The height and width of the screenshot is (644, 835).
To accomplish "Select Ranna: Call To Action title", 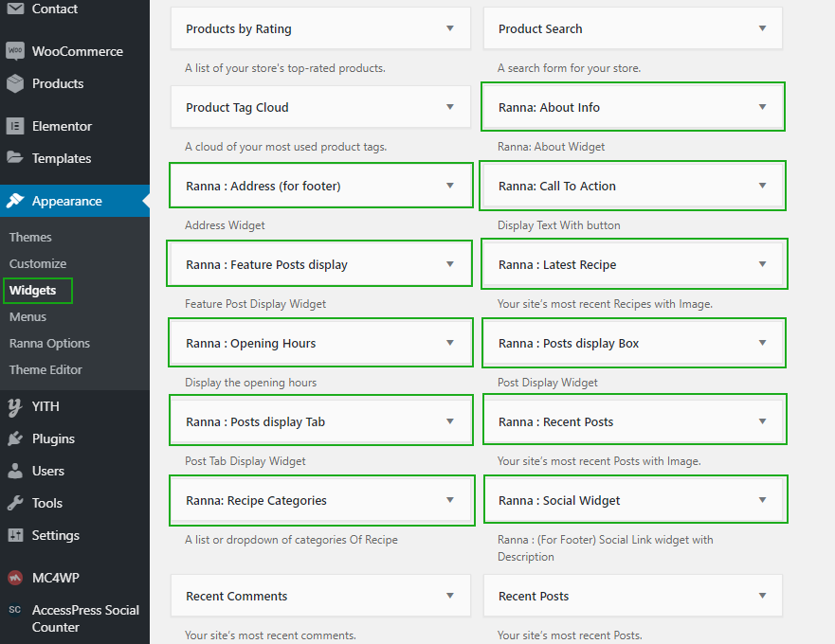I will (x=557, y=187).
